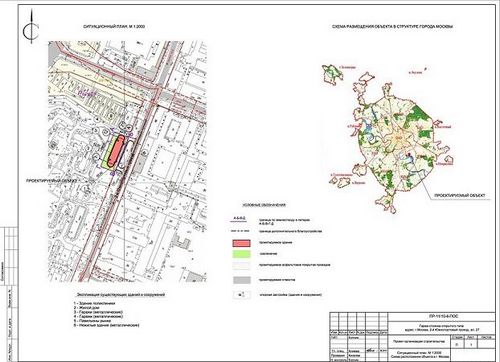
Task: Click the green landscaping swatch in the legend
Action: pos(242,254)
